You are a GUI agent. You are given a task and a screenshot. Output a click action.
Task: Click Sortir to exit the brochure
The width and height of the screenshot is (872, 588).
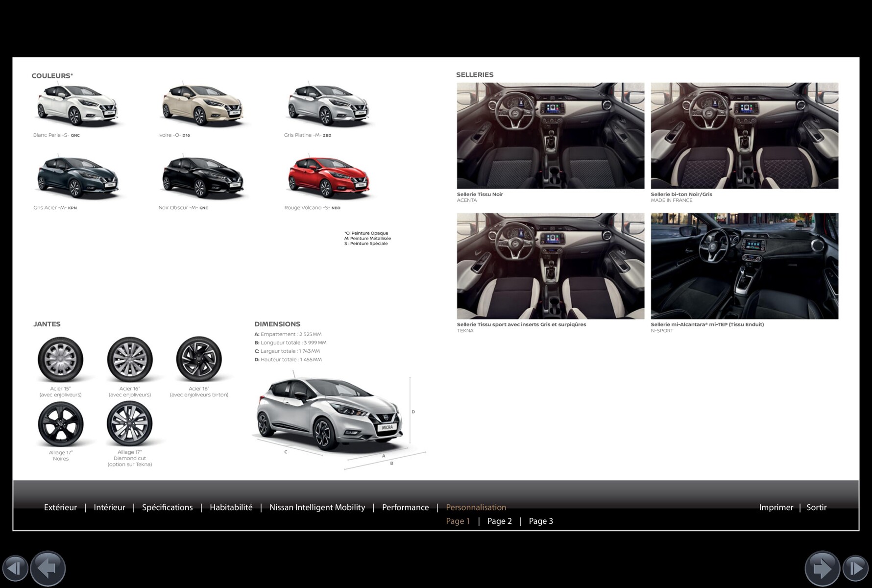click(816, 507)
